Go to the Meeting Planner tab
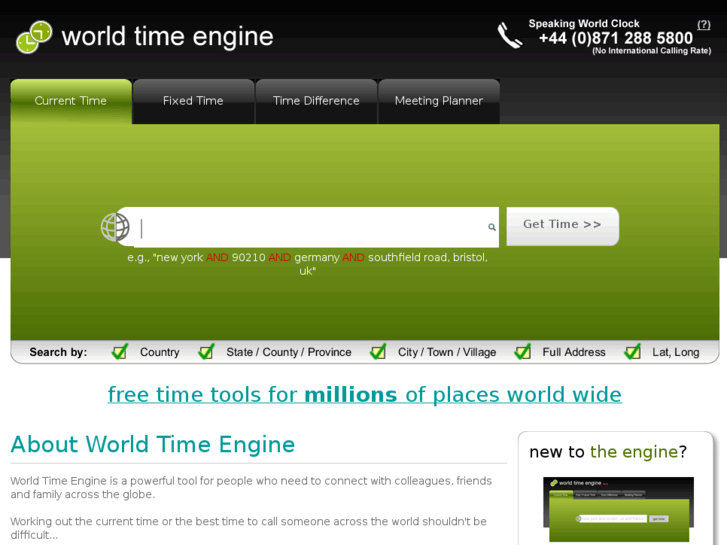Image resolution: width=727 pixels, height=545 pixels. (439, 101)
